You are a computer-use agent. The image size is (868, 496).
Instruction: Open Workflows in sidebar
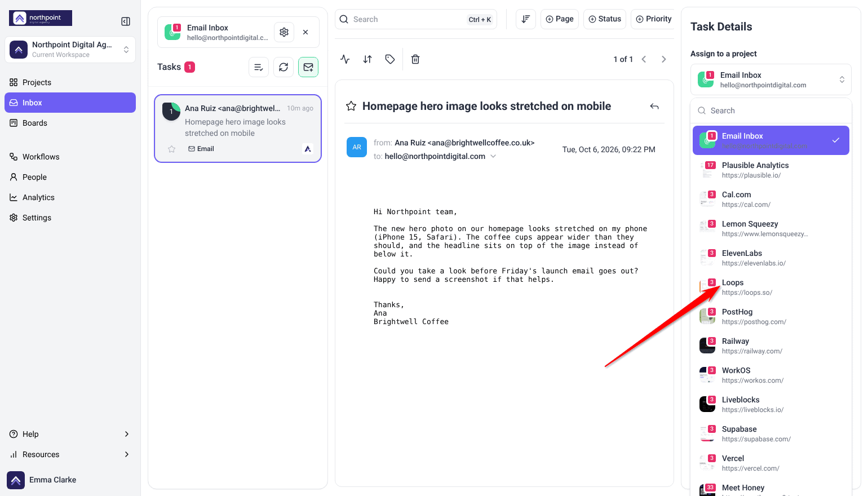(x=70, y=157)
